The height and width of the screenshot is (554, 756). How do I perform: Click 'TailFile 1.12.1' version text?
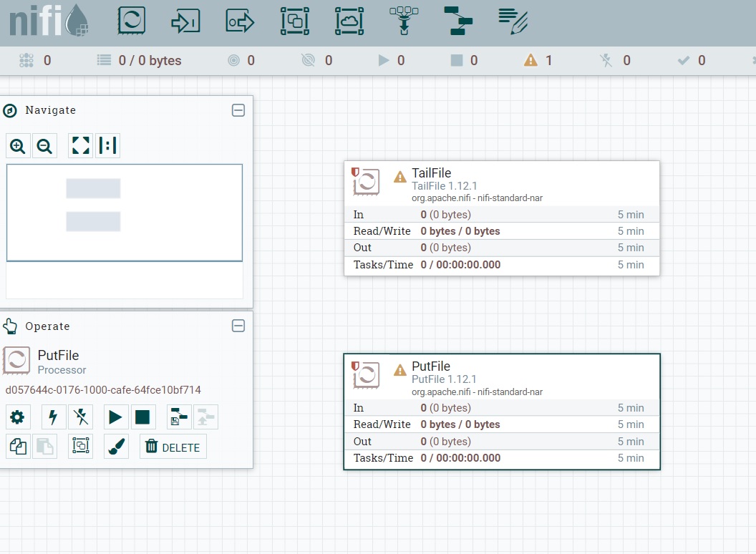coord(445,186)
